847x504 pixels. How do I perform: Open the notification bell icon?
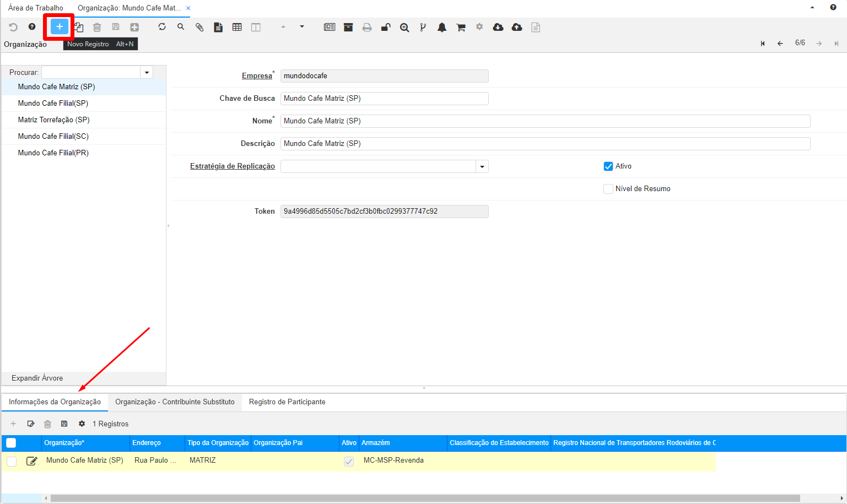(442, 27)
